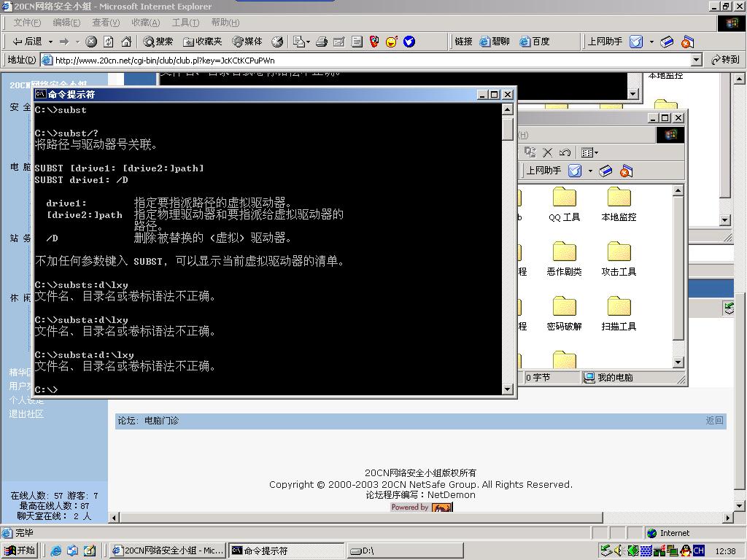Open the 百度 link in the links bar
This screenshot has height=560, width=747.
click(535, 42)
